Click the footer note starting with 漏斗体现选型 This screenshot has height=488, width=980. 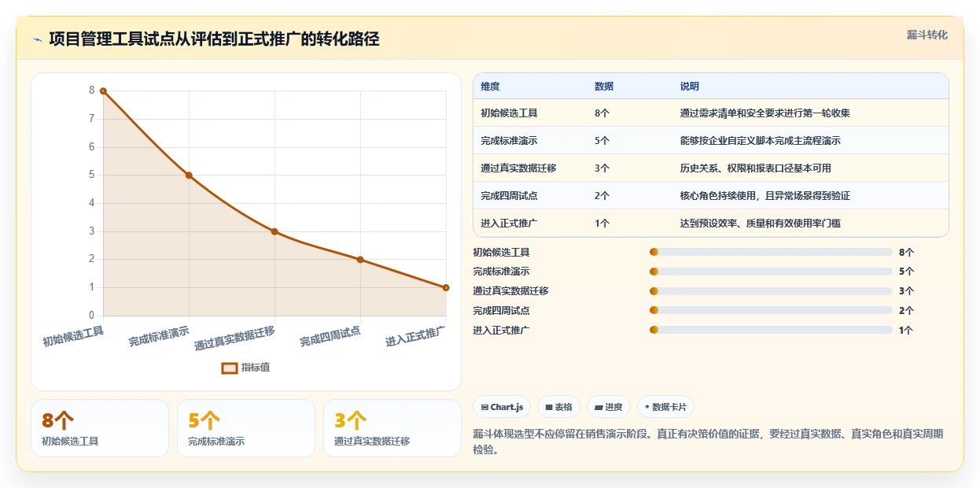tap(708, 442)
